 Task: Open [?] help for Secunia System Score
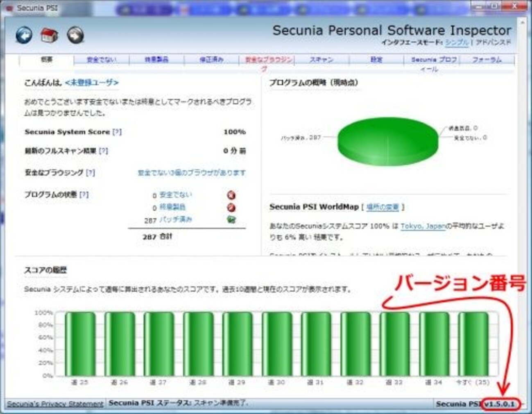coord(117,132)
